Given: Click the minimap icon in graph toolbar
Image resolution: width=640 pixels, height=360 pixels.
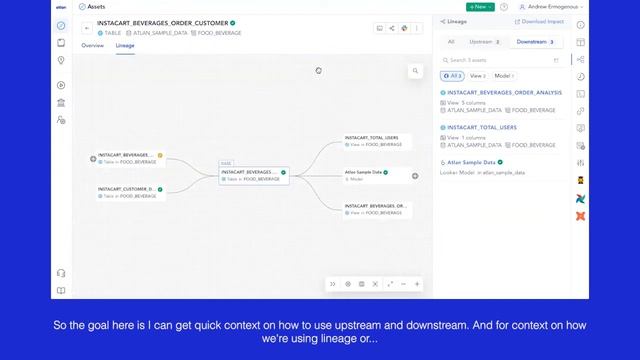Looking at the screenshot, I should click(x=361, y=284).
